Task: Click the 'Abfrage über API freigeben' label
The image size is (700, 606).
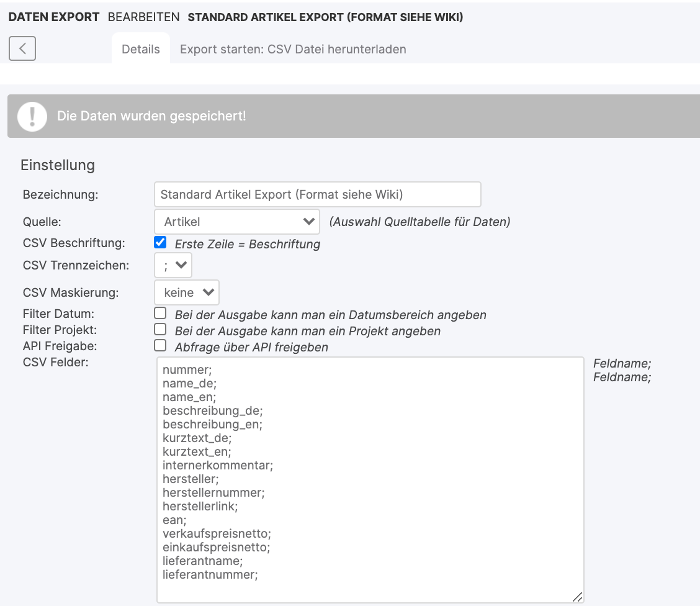Action: coord(251,347)
